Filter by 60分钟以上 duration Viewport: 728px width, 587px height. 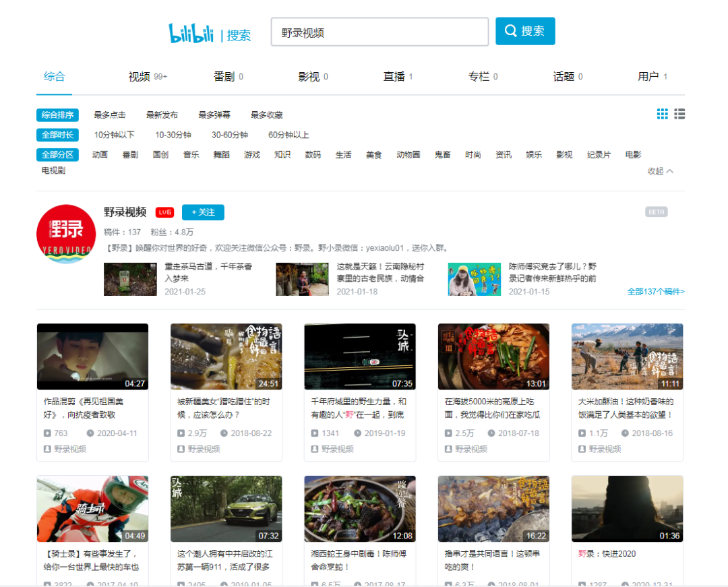pos(289,135)
